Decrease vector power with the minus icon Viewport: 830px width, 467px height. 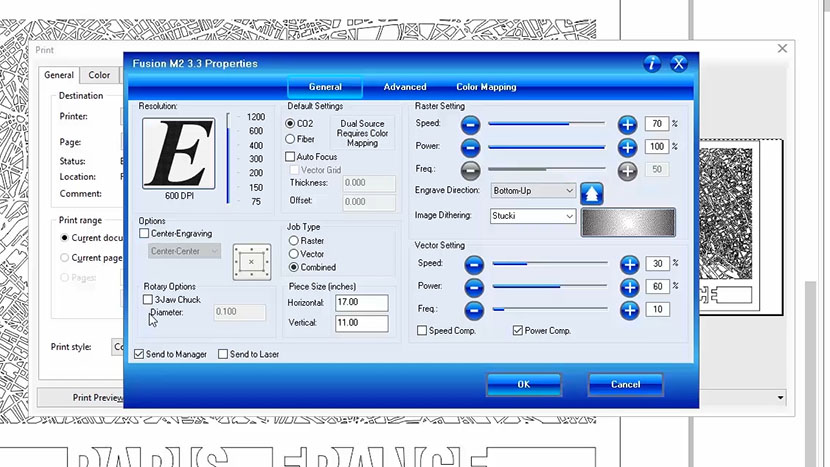[474, 287]
